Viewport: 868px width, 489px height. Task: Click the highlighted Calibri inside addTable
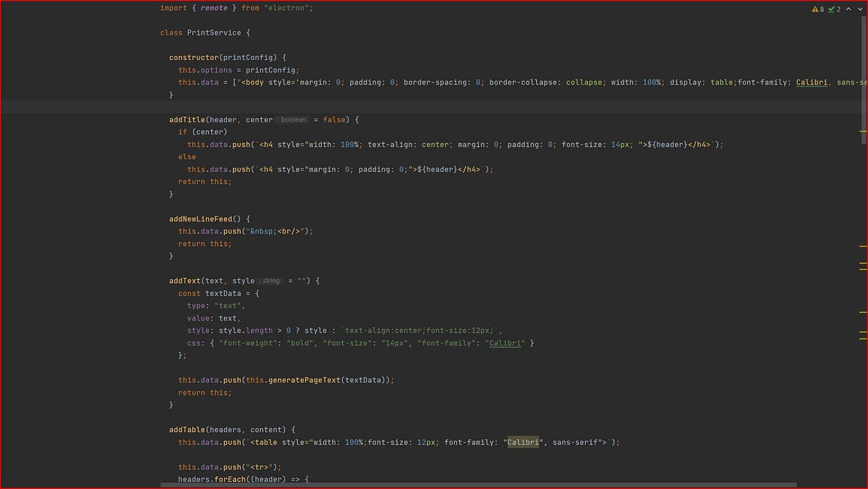[x=522, y=442]
